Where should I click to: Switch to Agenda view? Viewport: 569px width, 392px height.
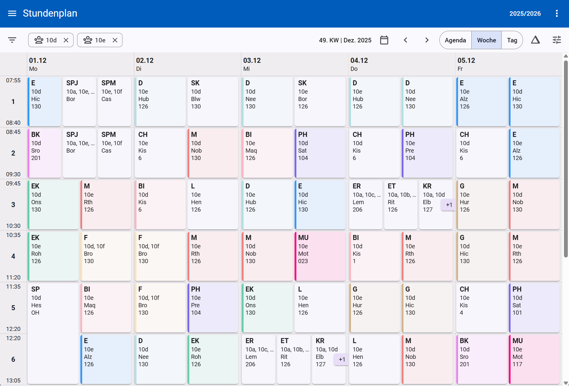tap(455, 40)
